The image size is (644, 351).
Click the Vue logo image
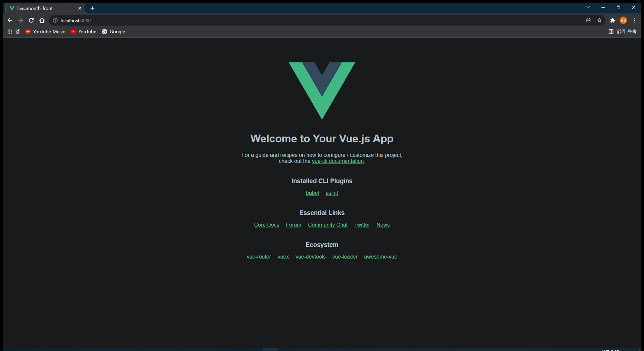322,91
